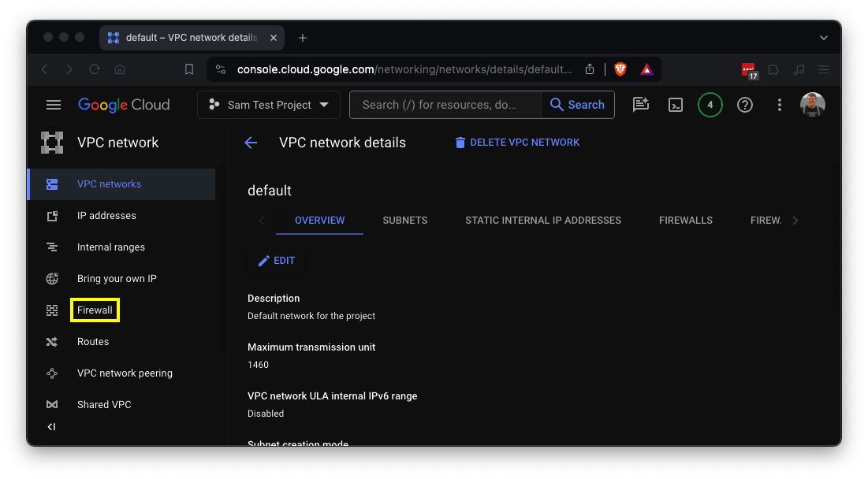This screenshot has width=868, height=479.
Task: Switch to the SUBNETS tab
Action: 404,221
